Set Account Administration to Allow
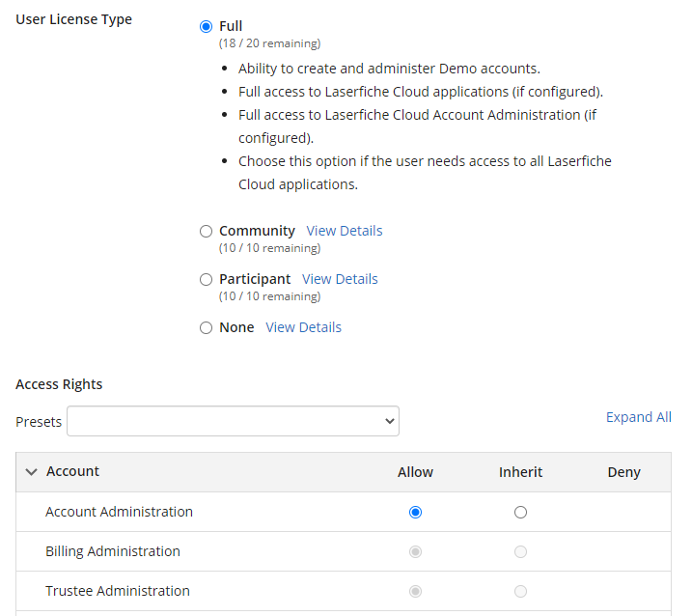Screen dimensions: 692x616 tap(415, 513)
